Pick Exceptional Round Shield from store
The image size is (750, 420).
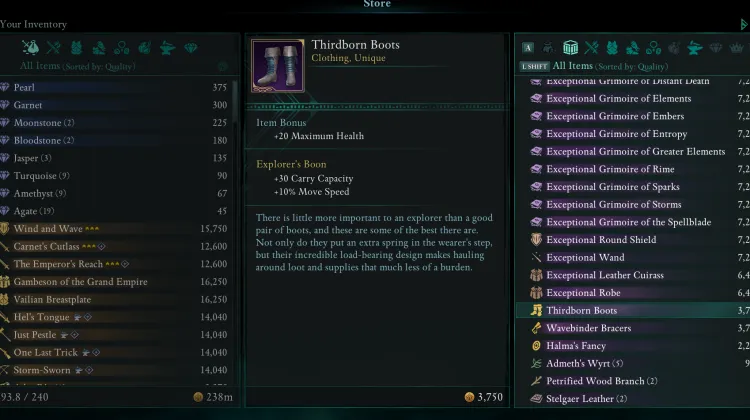click(x=601, y=240)
